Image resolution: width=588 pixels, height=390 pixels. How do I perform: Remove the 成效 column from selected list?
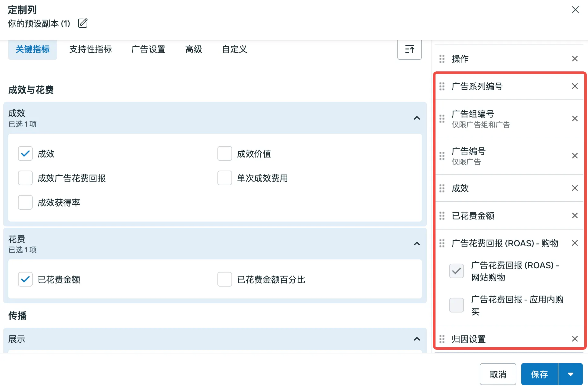click(x=575, y=188)
